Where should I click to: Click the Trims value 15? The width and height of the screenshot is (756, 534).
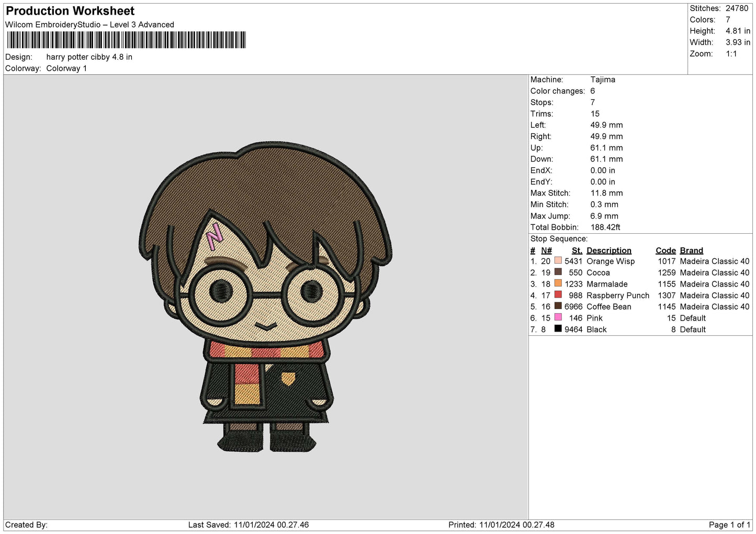595,113
